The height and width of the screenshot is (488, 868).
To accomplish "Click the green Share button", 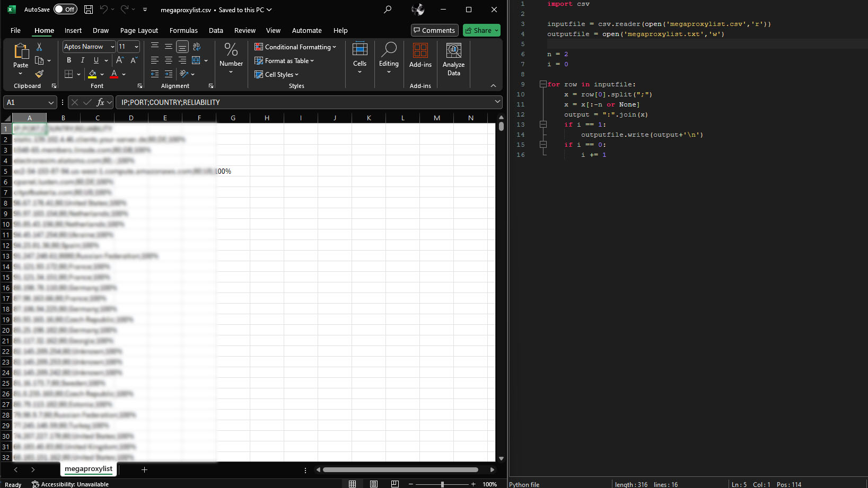I will (480, 30).
